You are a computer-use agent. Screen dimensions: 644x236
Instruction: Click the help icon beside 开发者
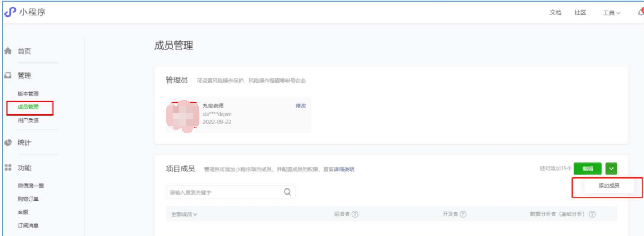click(463, 214)
